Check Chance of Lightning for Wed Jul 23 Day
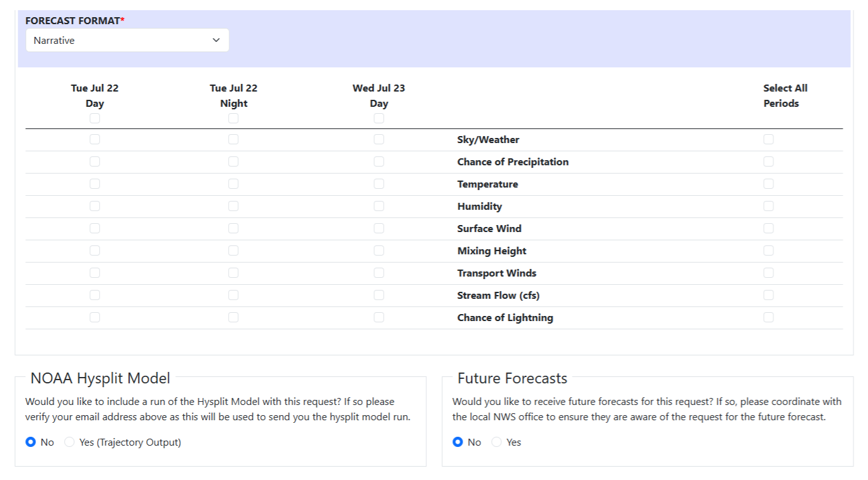Viewport: 868px width, 480px height. pos(379,317)
